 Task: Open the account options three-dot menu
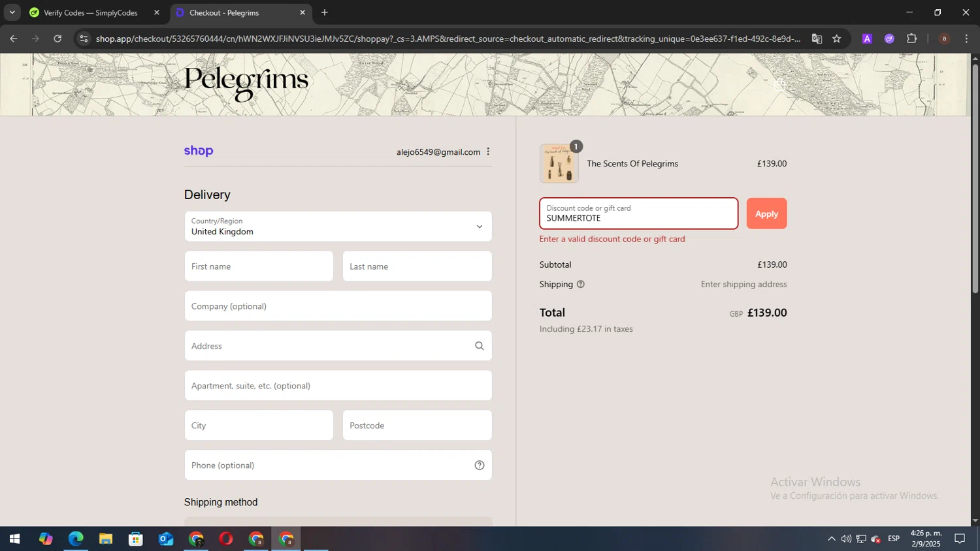(488, 151)
